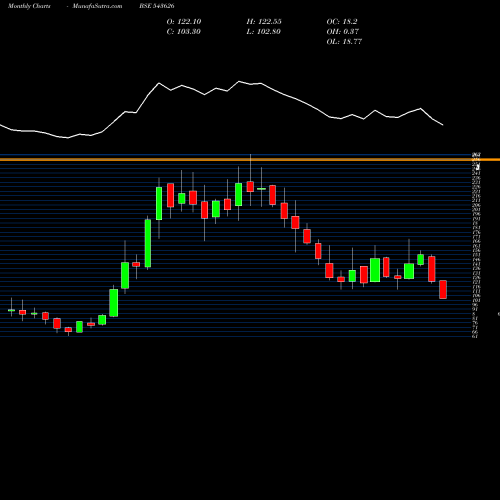
Task: Click the 'Monthly Charts' title text
Action: 29,6
